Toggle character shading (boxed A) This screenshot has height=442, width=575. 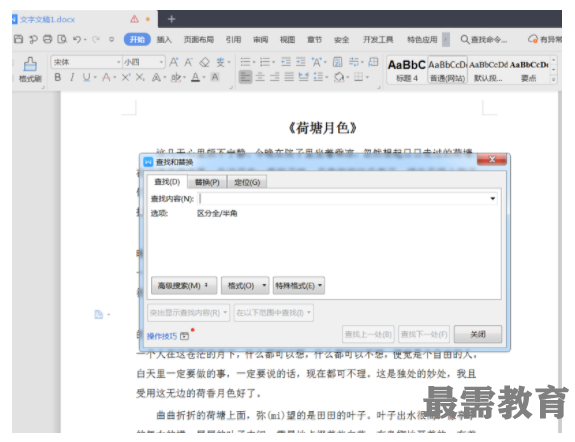click(215, 77)
